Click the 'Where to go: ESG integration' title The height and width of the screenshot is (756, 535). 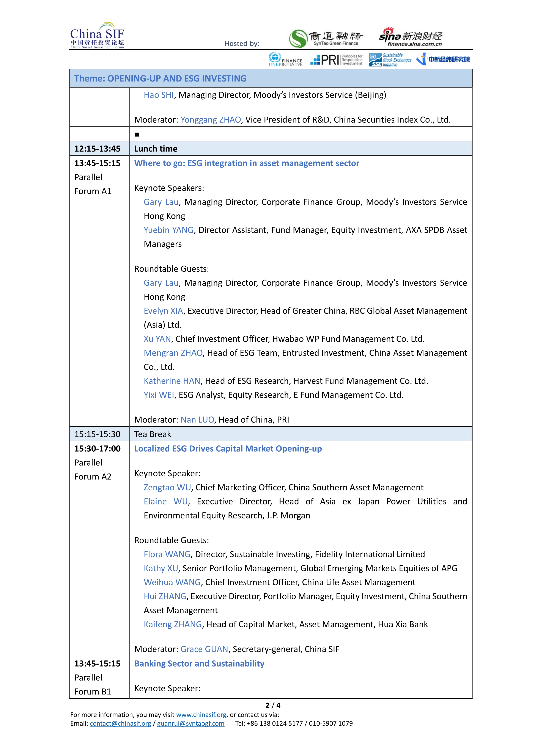click(x=246, y=163)
